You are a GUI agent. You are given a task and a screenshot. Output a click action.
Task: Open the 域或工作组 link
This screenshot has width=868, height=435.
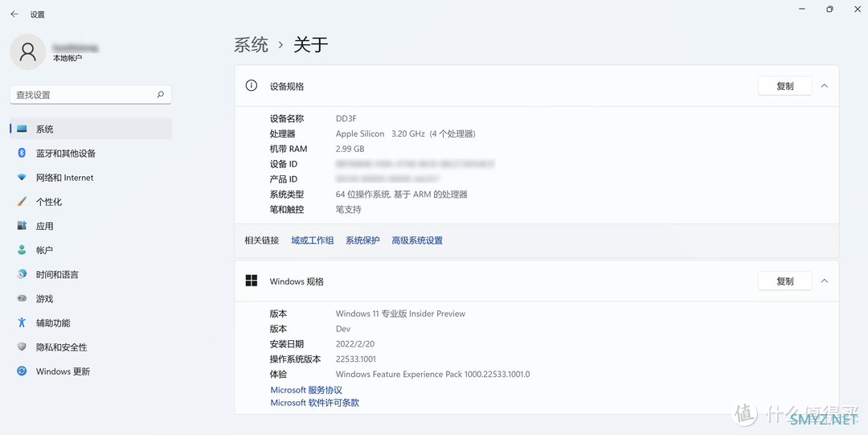(312, 240)
